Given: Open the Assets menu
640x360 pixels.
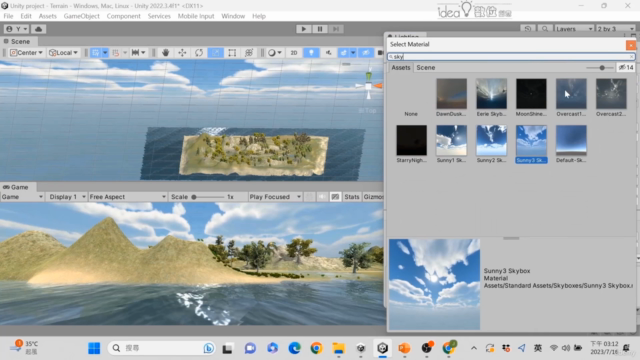Looking at the screenshot, I should click(48, 16).
